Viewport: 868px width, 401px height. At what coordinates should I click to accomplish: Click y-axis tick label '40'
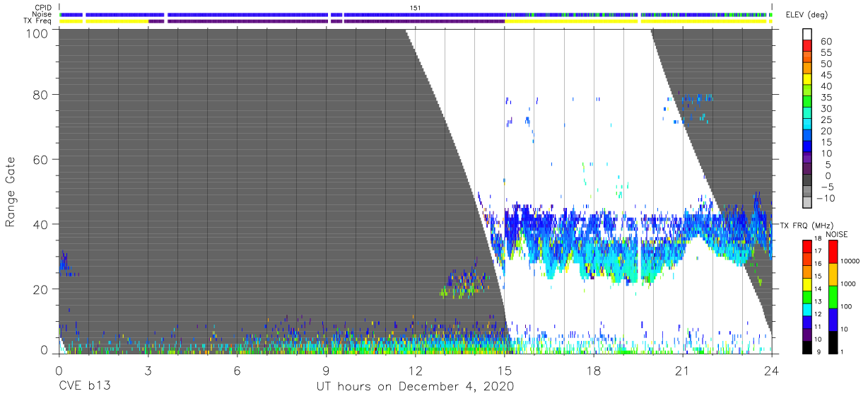pos(41,224)
